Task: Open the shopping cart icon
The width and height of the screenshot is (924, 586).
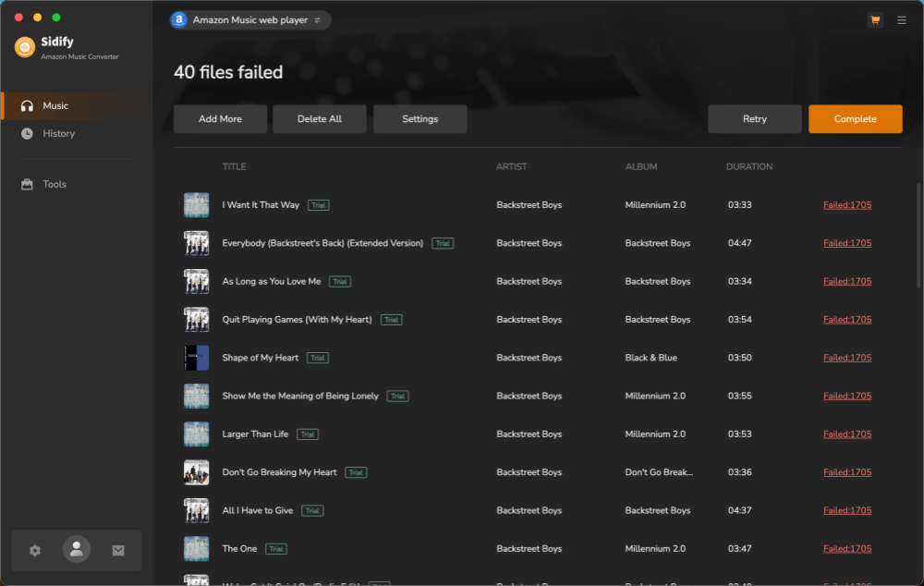Action: point(875,20)
